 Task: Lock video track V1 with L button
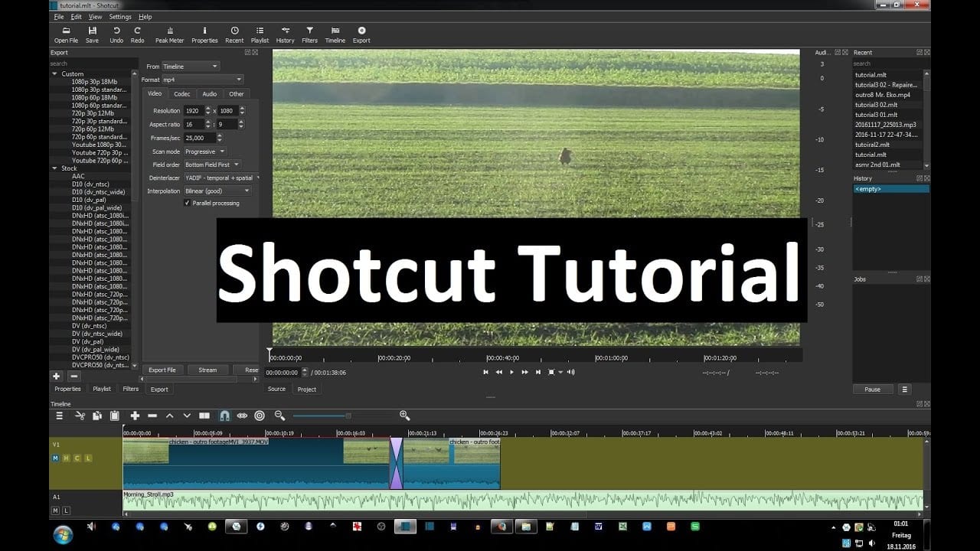[x=88, y=458]
